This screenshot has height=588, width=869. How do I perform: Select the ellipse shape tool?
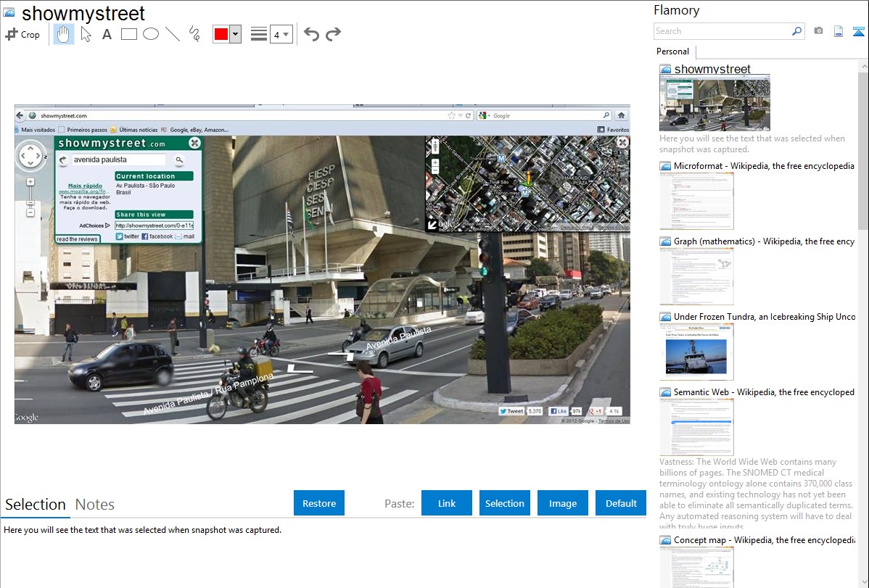pos(151,34)
